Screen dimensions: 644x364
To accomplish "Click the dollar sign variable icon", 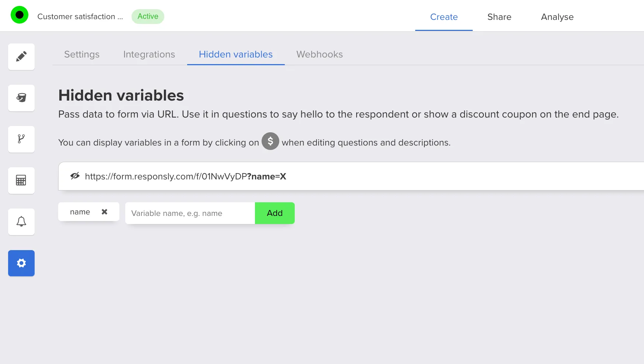I will click(x=270, y=141).
